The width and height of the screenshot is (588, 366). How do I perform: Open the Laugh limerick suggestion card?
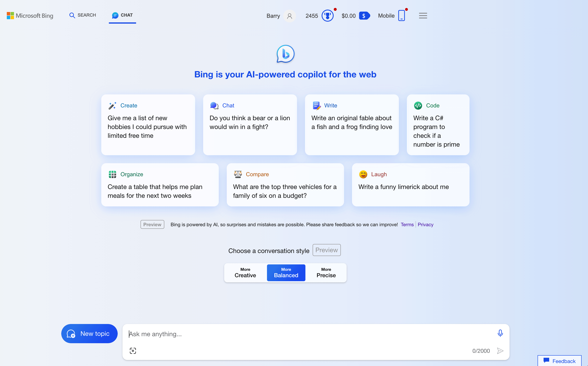click(x=410, y=185)
